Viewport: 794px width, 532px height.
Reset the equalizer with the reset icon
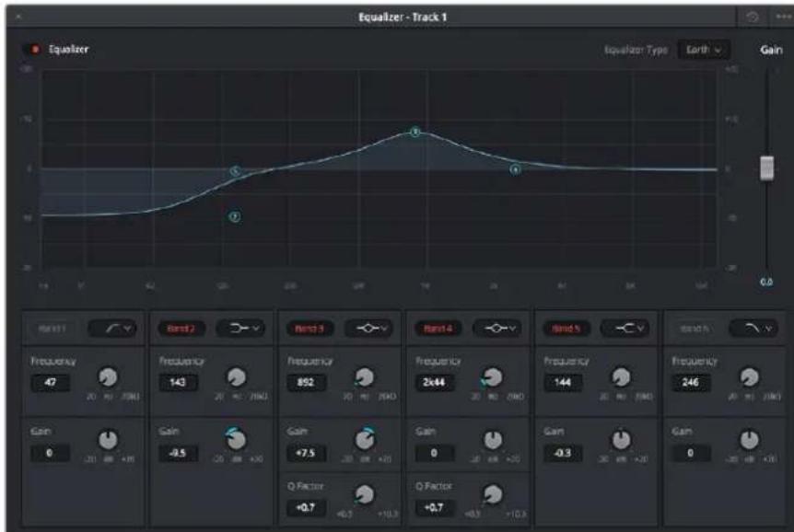(753, 17)
